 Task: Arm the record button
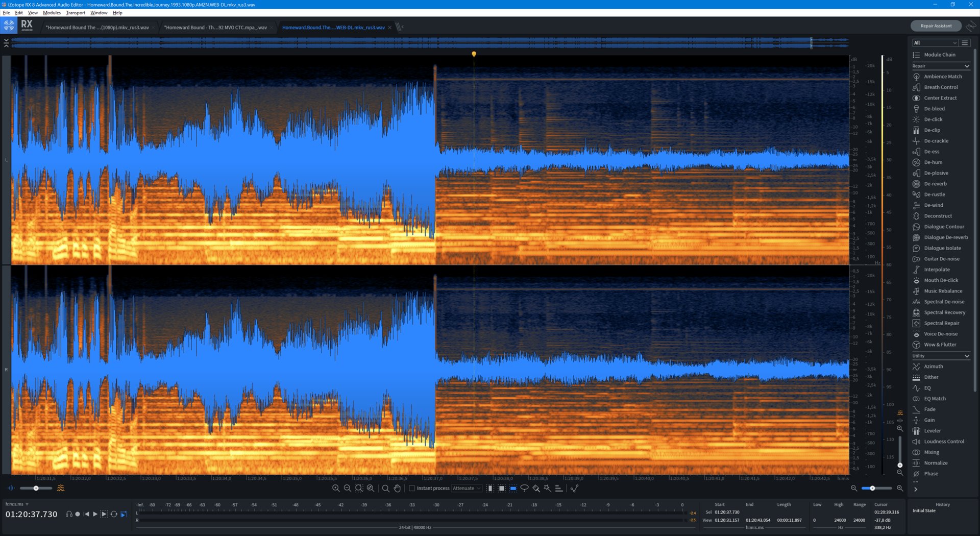coord(78,514)
